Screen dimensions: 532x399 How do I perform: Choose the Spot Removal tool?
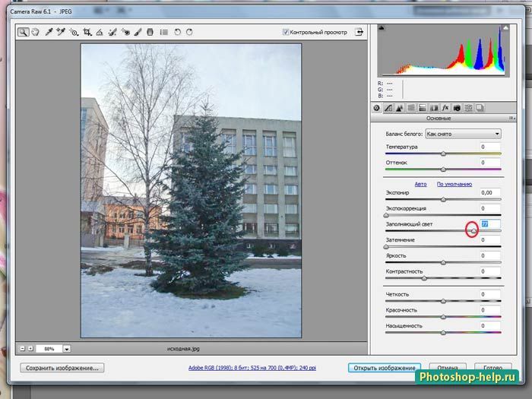tap(112, 32)
